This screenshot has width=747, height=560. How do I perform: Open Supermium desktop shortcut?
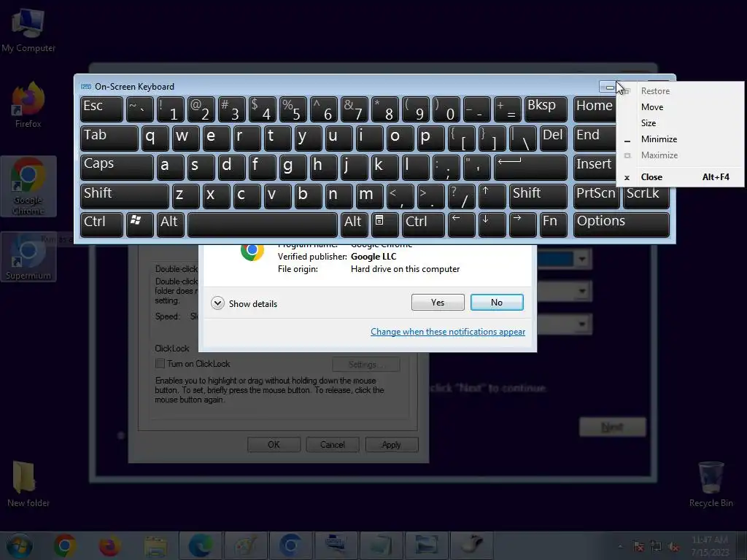(28, 257)
